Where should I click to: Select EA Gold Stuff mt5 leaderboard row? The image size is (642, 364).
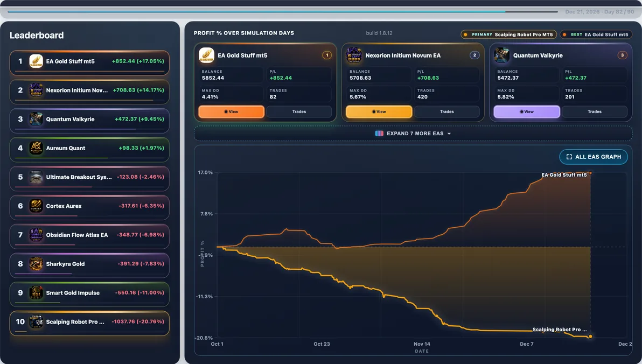89,62
